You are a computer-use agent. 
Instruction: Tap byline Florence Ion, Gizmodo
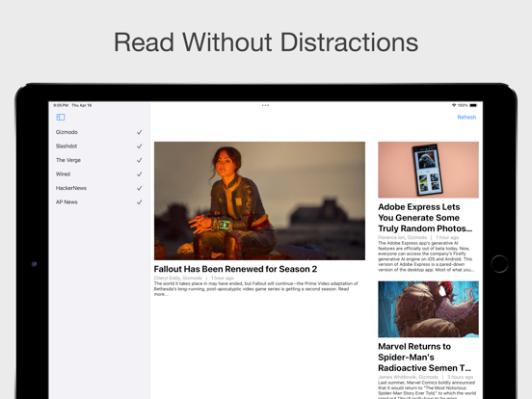[x=403, y=237]
